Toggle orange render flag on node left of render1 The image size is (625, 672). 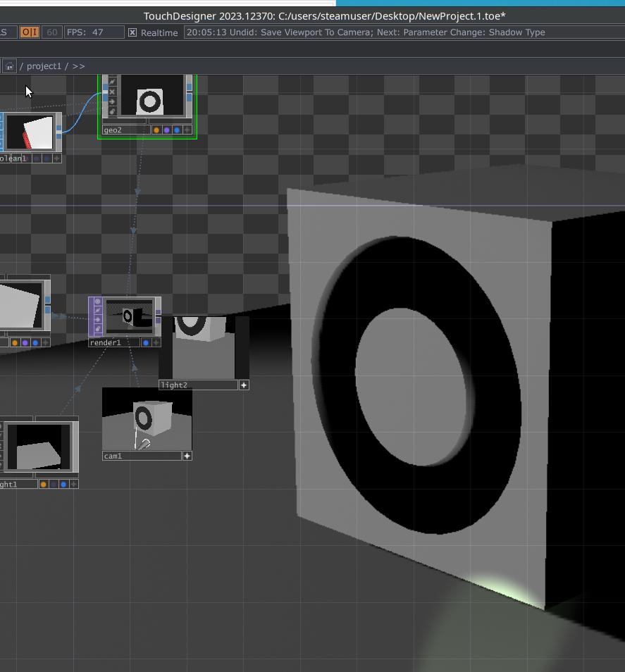point(15,342)
